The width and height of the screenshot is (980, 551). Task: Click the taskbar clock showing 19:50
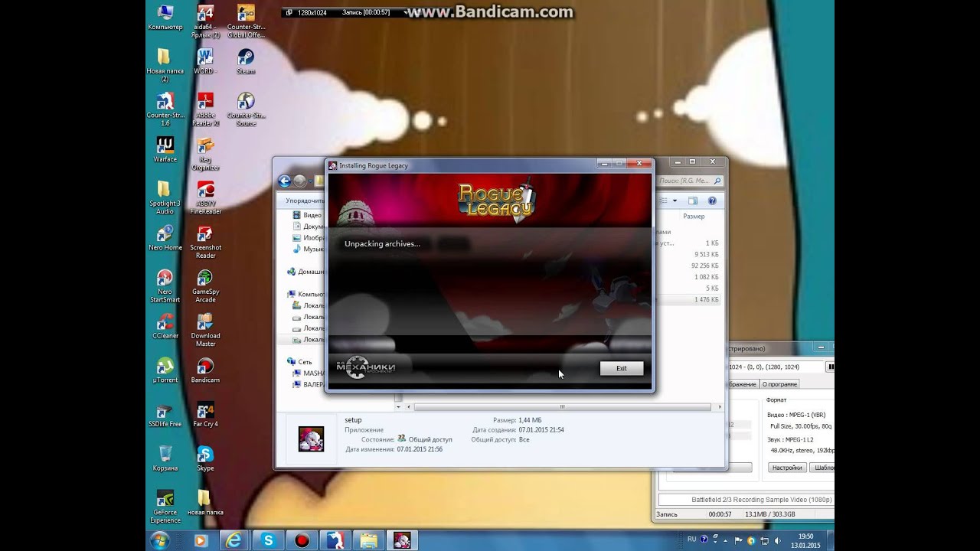806,541
